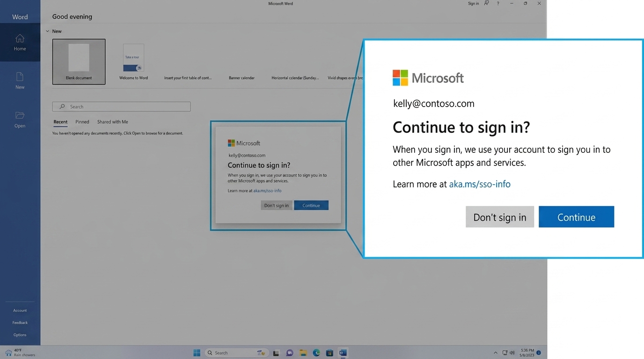Open the notification badge in system tray
Screen dimensions: 644x359
coord(539,352)
